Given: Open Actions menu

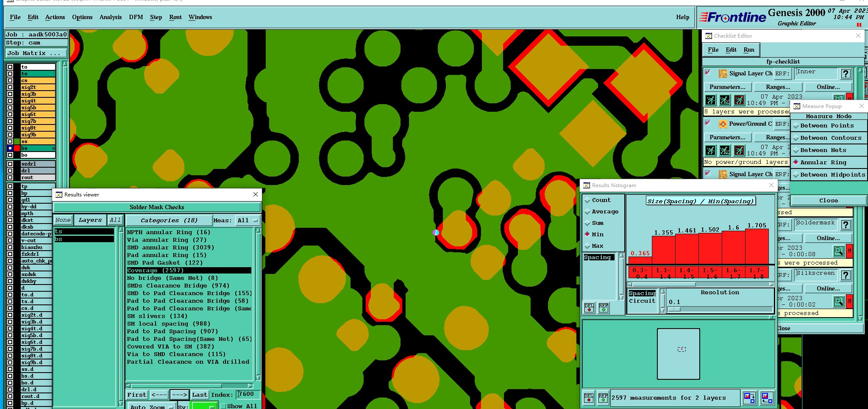Looking at the screenshot, I should click(55, 17).
